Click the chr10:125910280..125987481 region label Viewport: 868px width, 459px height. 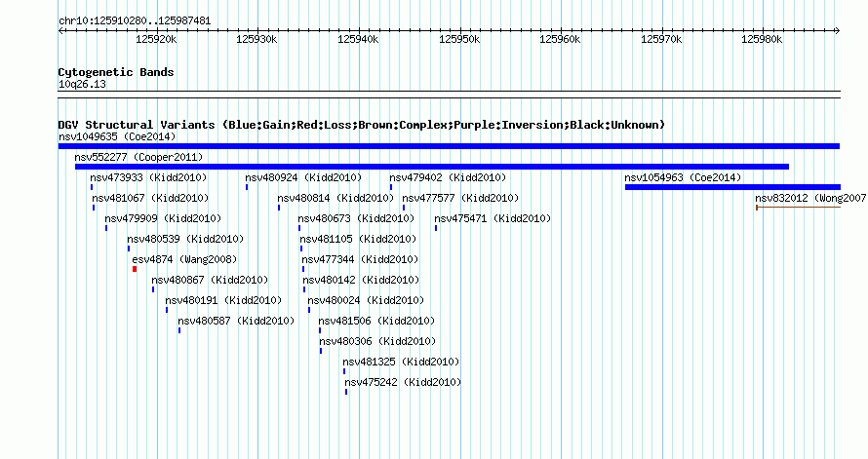click(x=135, y=21)
